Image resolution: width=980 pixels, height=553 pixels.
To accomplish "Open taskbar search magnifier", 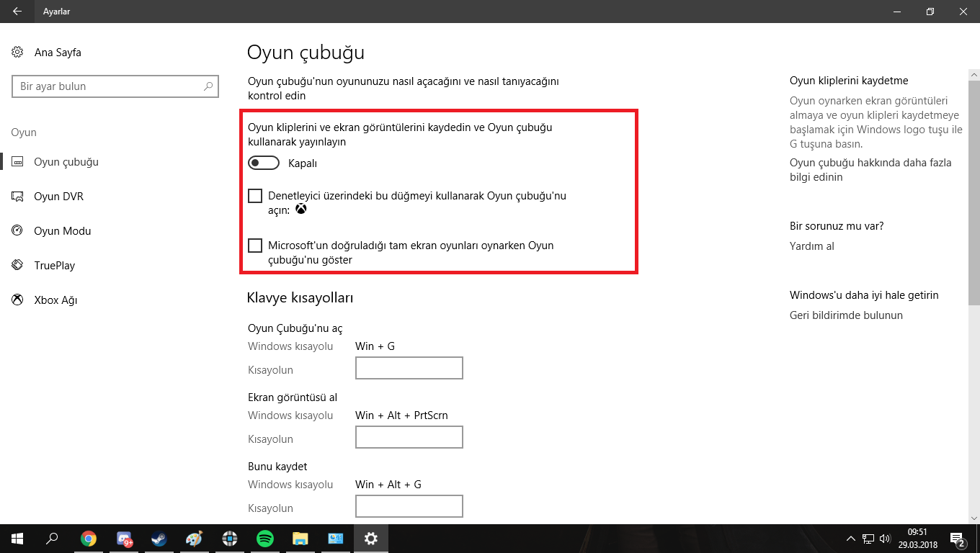I will 52,539.
